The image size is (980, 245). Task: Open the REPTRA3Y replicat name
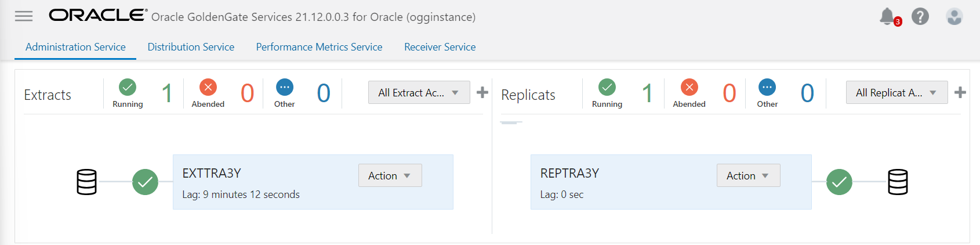point(569,173)
